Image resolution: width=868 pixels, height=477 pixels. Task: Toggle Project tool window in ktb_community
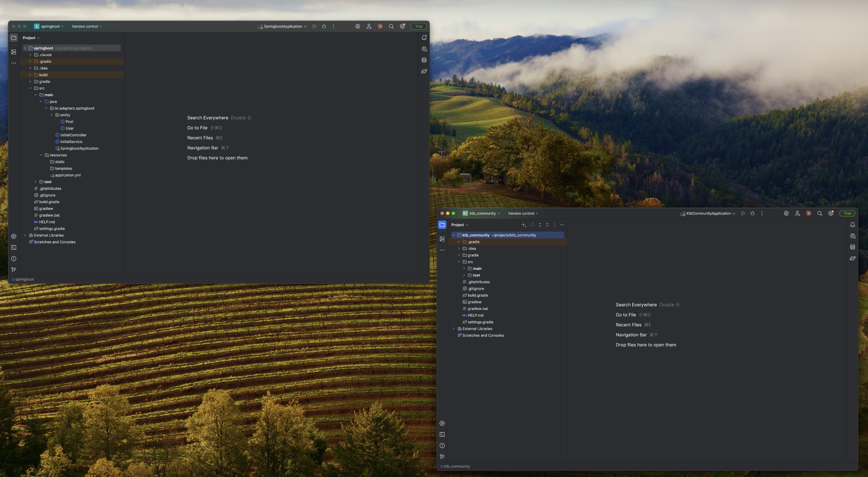point(442,224)
